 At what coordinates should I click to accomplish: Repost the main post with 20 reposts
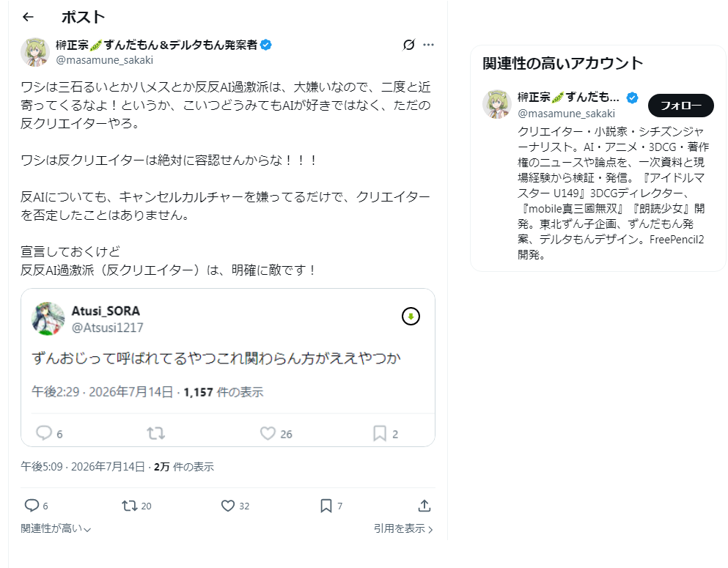(x=130, y=506)
